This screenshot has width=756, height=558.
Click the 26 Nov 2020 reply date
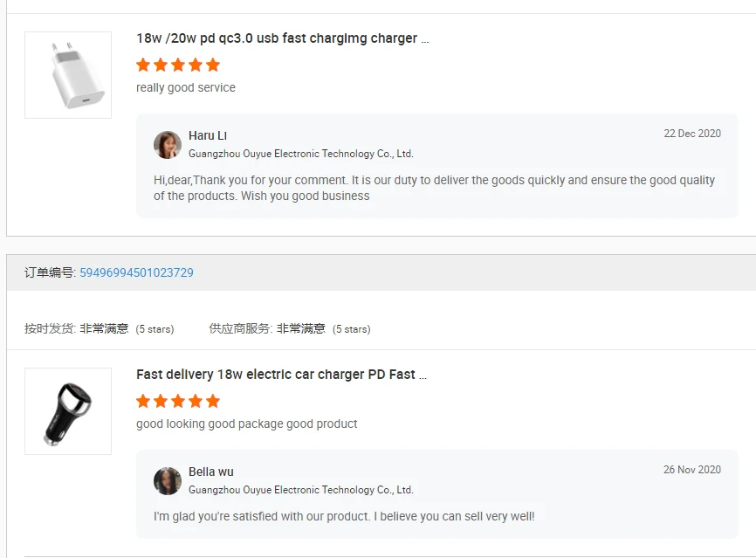click(x=692, y=470)
